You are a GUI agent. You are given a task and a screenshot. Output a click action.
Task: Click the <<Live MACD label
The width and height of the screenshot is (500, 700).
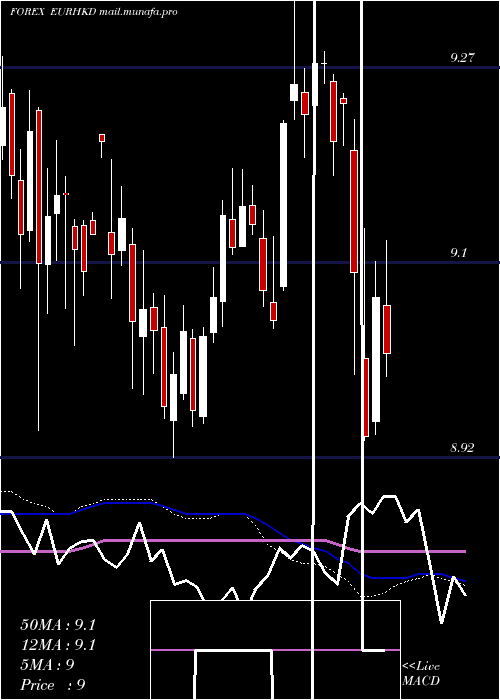pyautogui.click(x=421, y=674)
